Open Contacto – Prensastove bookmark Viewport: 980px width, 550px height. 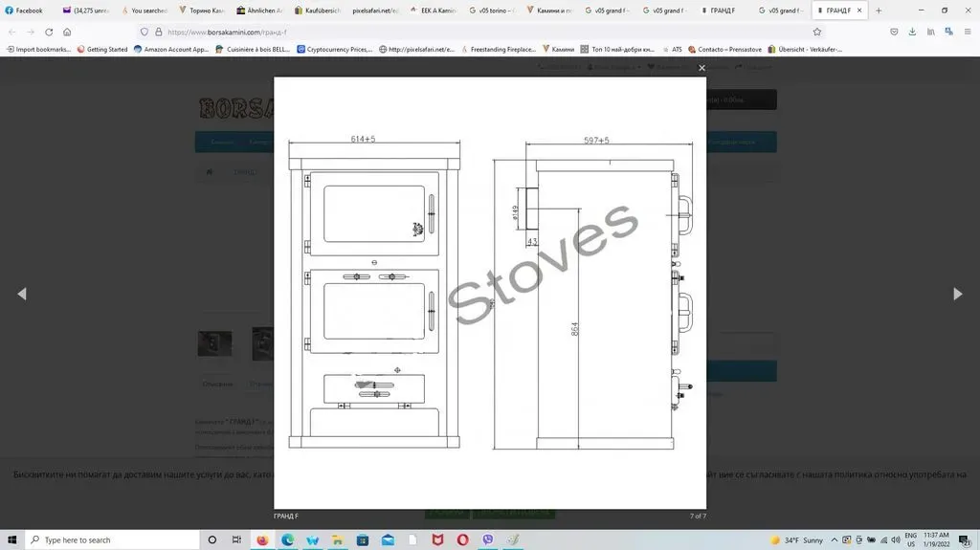pos(724,50)
